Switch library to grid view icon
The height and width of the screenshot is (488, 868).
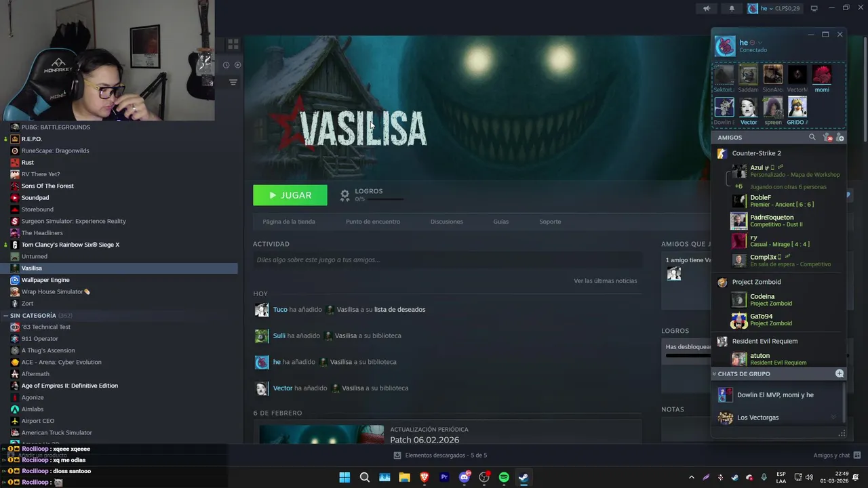tap(233, 44)
